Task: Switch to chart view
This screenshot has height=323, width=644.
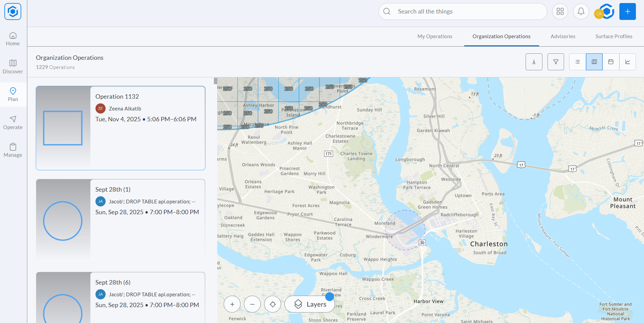Action: pyautogui.click(x=627, y=62)
